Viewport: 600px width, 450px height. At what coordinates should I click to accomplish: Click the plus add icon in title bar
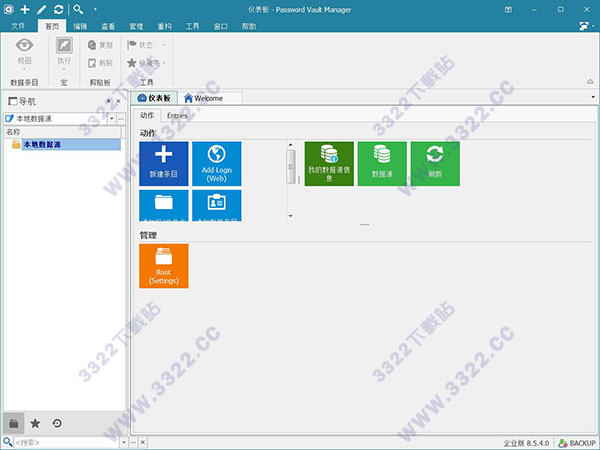coord(25,10)
